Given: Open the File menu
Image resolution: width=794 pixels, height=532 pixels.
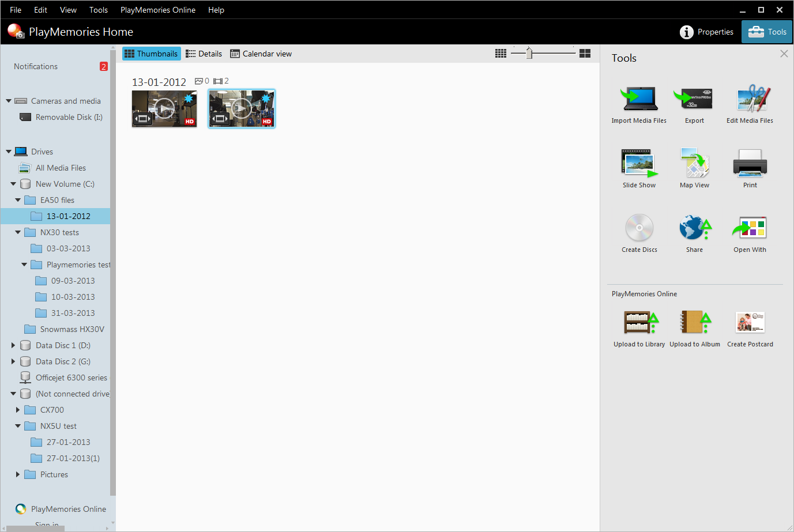Looking at the screenshot, I should pos(16,10).
